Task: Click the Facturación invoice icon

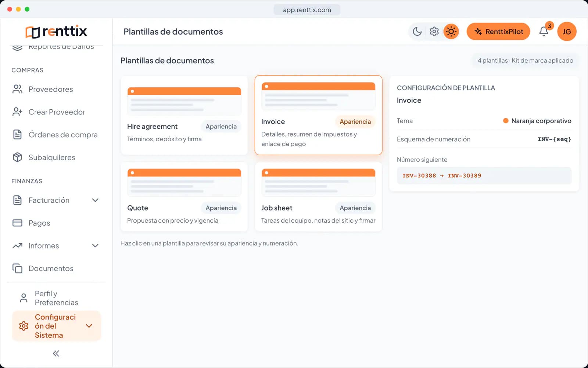Action: point(17,200)
